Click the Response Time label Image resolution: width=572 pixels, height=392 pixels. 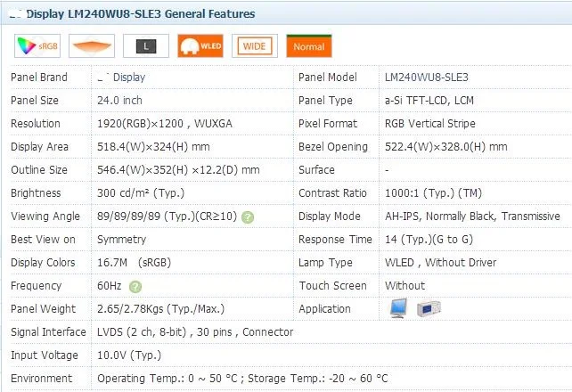coord(335,240)
